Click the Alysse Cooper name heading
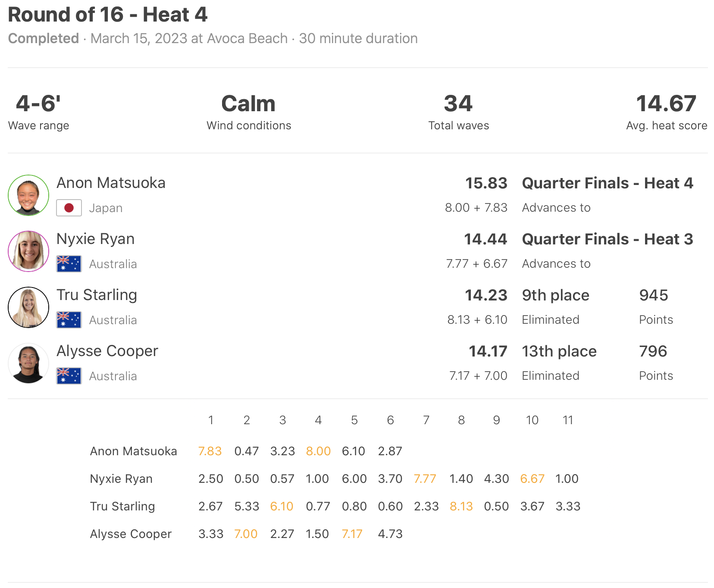This screenshot has height=588, width=714. 107,351
